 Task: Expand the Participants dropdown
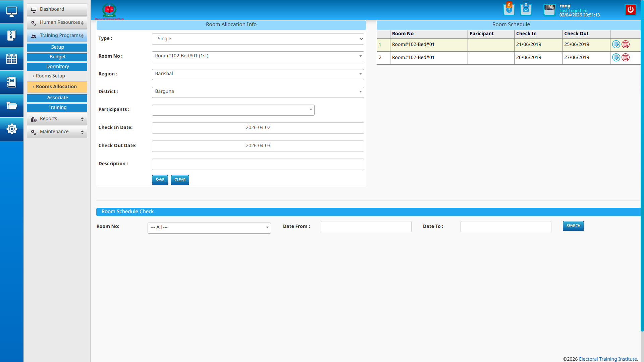tap(233, 110)
